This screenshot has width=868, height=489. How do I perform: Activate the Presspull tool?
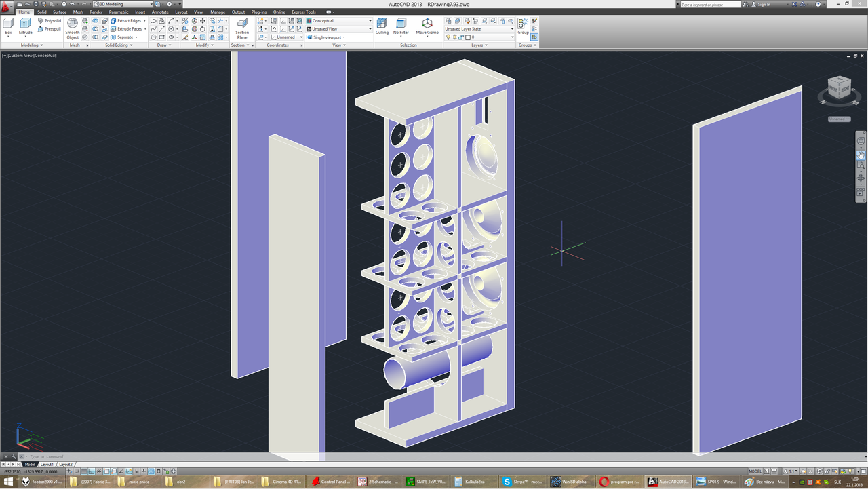point(50,29)
